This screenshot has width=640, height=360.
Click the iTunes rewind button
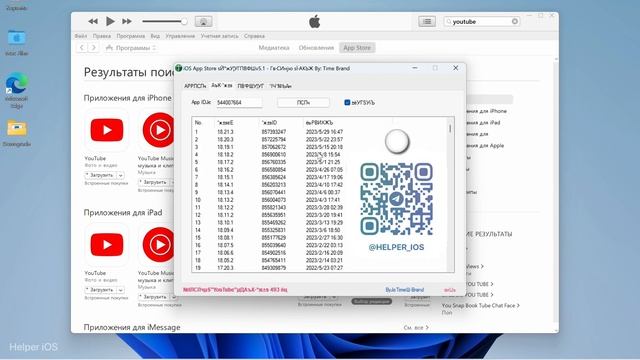click(x=93, y=21)
